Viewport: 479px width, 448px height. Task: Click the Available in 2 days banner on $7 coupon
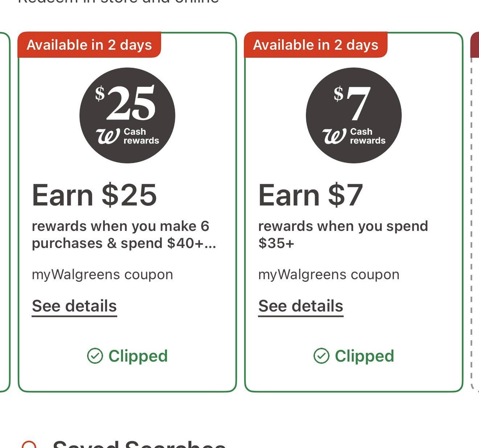pos(315,45)
